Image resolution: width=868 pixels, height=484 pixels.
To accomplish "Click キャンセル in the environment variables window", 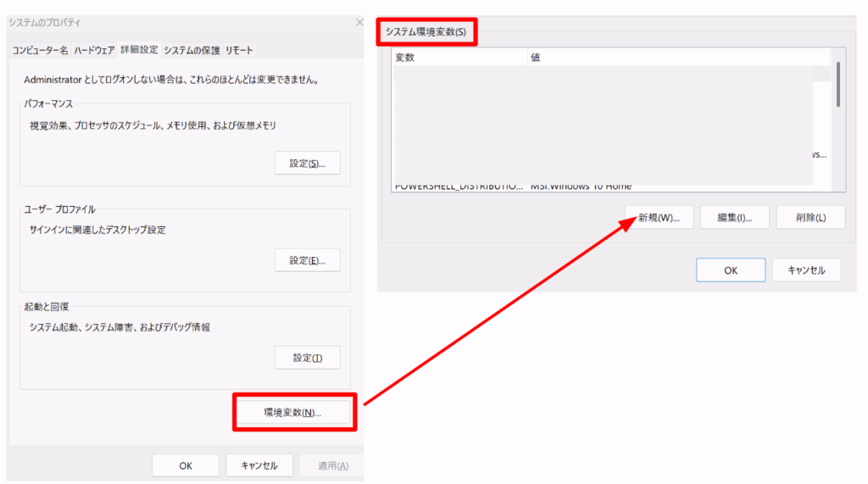I will pyautogui.click(x=805, y=270).
